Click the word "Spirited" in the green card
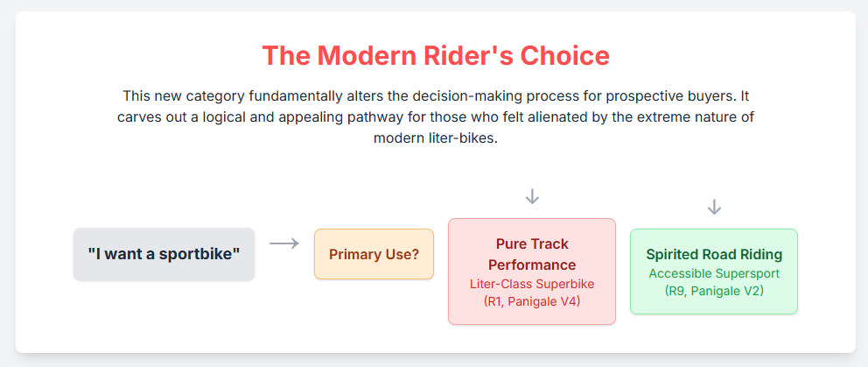868x367 pixels. pyautogui.click(x=673, y=255)
